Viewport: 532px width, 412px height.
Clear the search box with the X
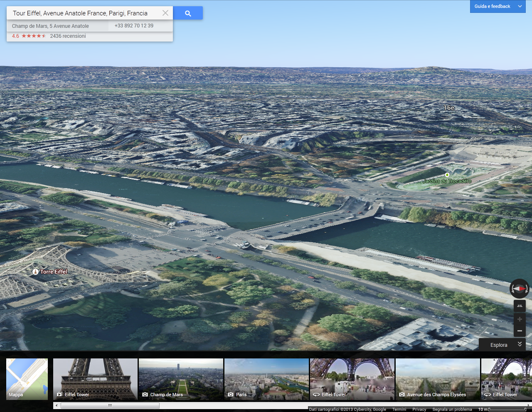165,13
